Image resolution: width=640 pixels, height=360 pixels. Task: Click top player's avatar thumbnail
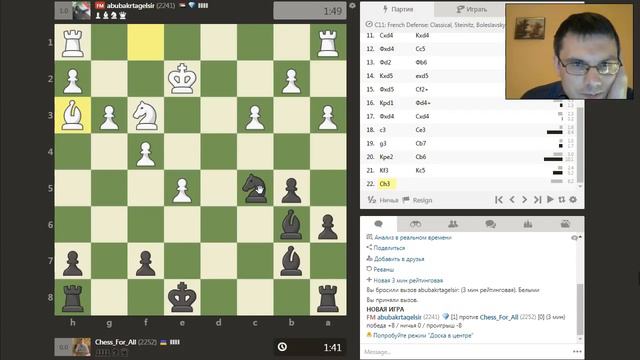coord(82,11)
